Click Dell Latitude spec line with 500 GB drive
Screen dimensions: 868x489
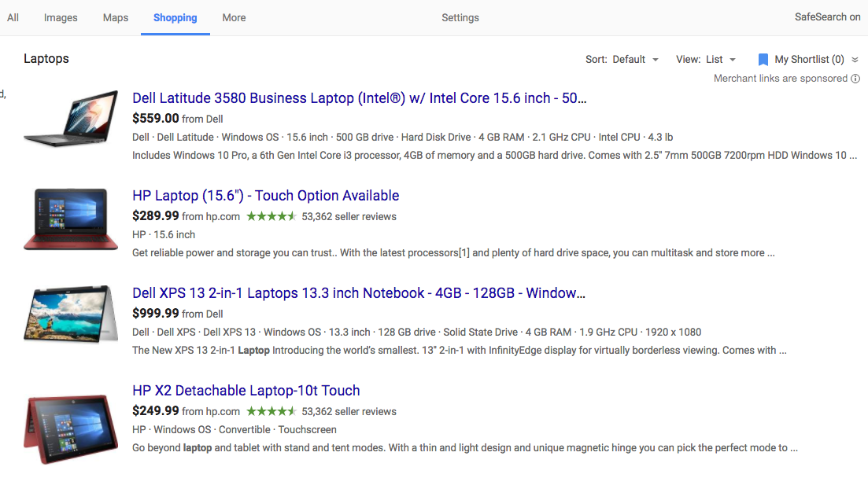(402, 137)
